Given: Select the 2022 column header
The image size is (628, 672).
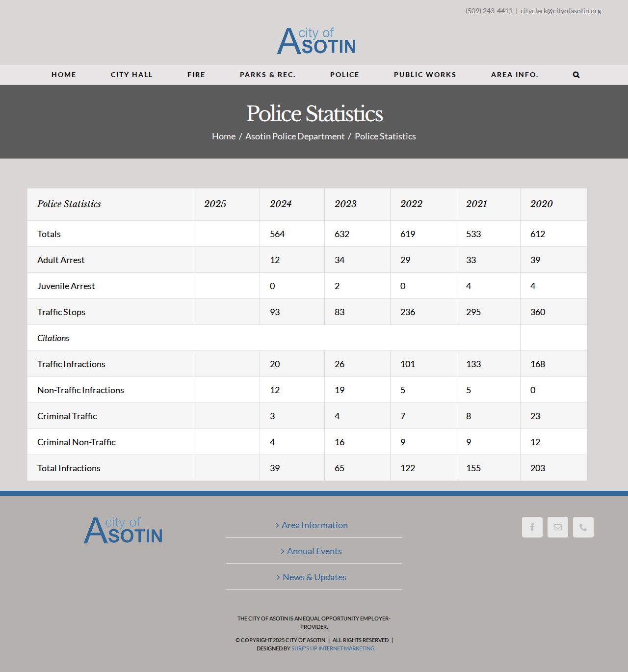Looking at the screenshot, I should click(411, 204).
